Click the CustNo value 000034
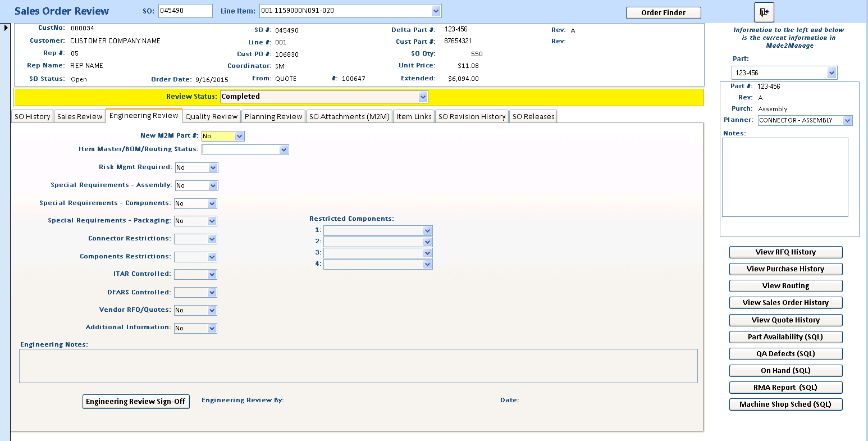Screen dimensions: 868x441 coord(82,28)
